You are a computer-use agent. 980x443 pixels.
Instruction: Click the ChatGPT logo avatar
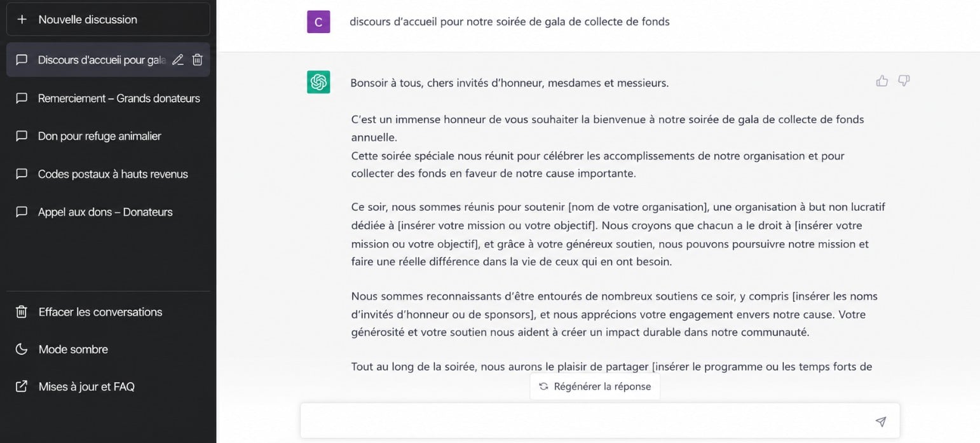point(318,82)
